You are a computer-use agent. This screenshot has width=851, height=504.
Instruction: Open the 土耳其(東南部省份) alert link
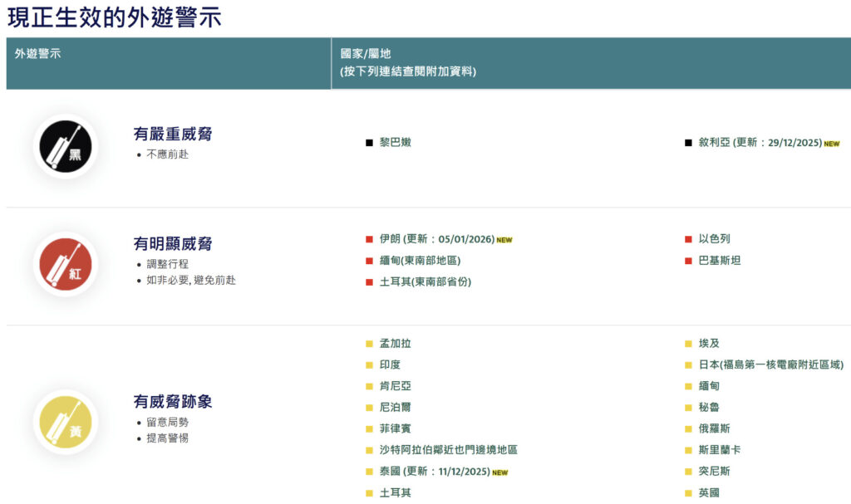pos(425,281)
